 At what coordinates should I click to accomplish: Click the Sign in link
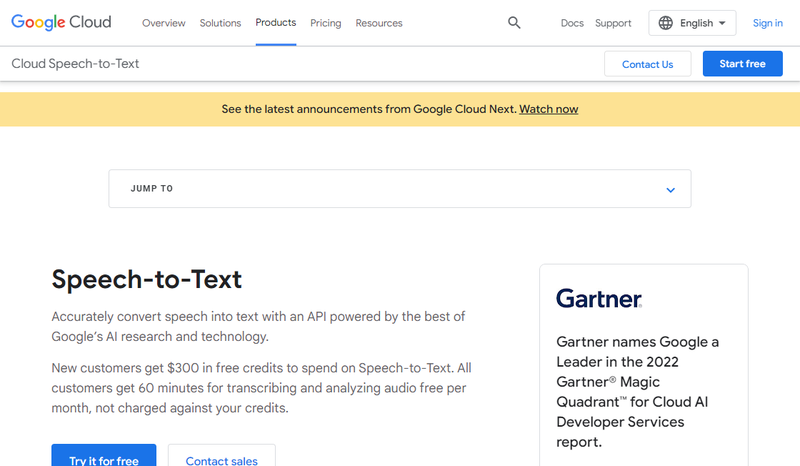pos(767,23)
